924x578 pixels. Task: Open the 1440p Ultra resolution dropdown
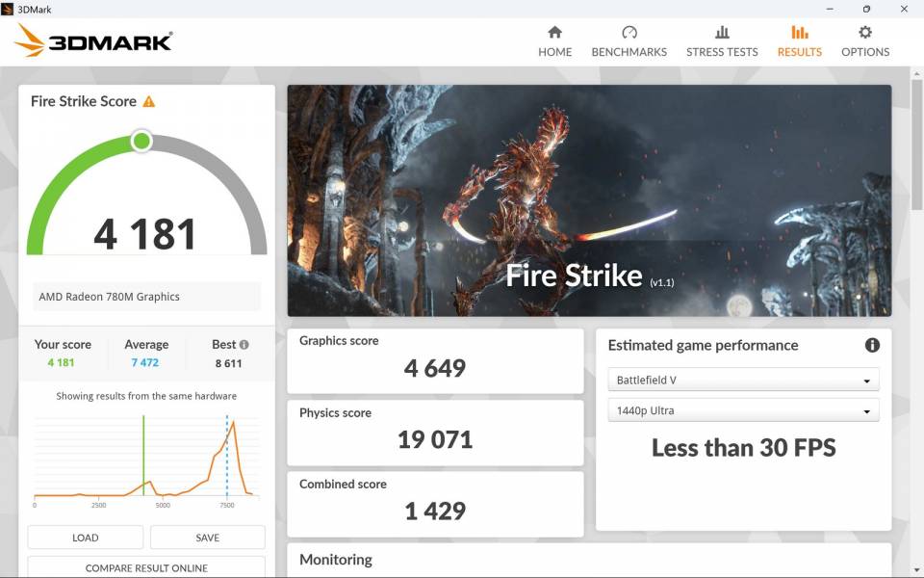click(743, 410)
